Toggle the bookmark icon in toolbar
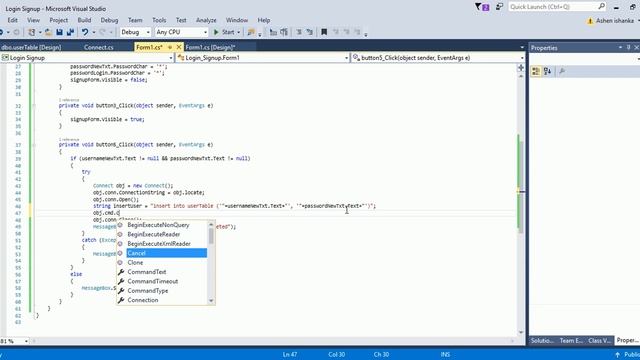Image resolution: width=640 pixels, height=360 pixels. coord(324,32)
